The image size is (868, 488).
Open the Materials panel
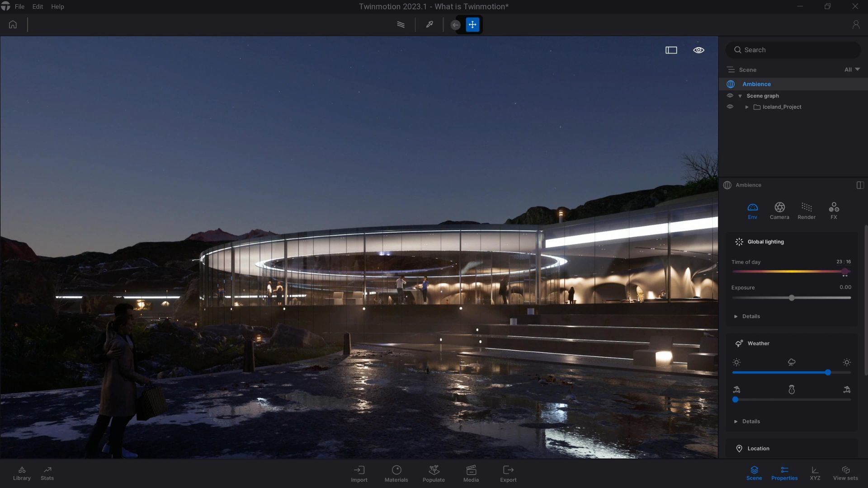tap(396, 473)
